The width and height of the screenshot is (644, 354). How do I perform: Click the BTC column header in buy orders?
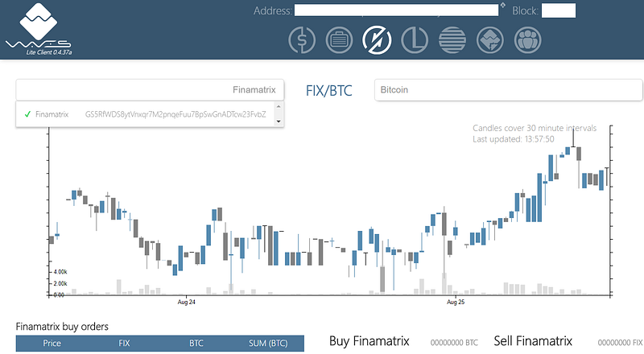tap(196, 344)
